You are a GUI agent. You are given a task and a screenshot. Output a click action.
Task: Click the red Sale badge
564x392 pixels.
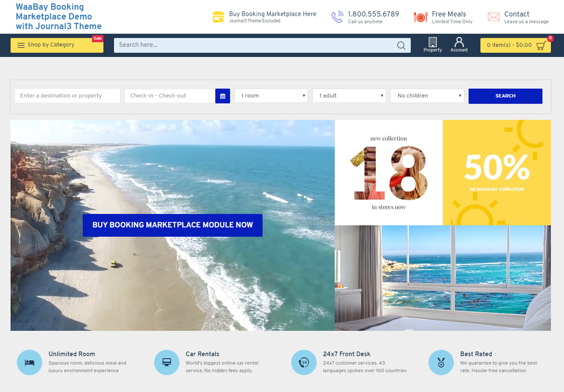coord(98,38)
